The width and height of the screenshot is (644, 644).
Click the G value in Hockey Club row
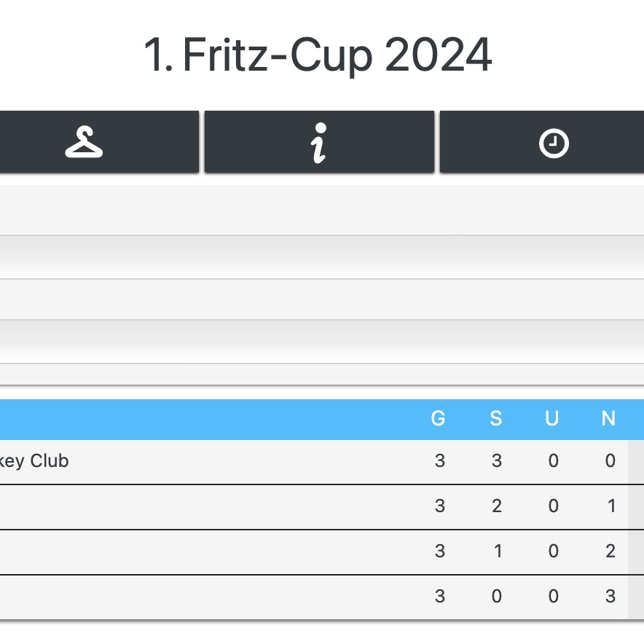click(439, 461)
